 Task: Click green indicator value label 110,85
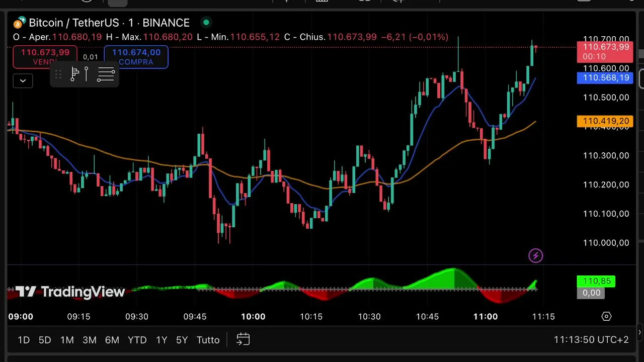pos(596,282)
